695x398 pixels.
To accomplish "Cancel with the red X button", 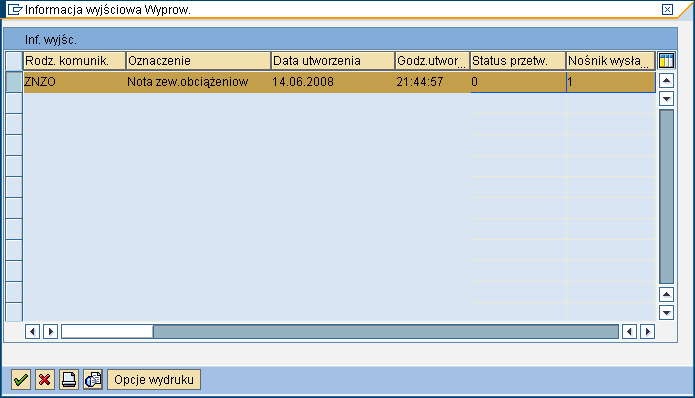I will click(x=45, y=380).
